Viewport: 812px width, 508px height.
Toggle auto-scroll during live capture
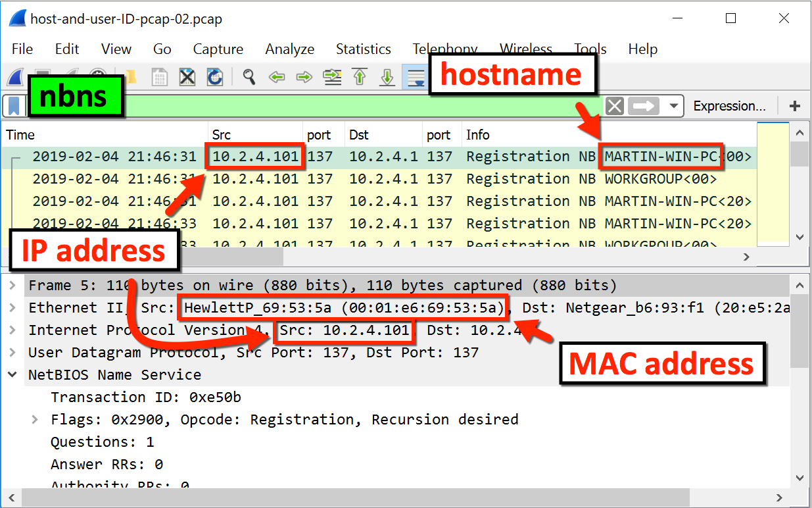point(416,78)
